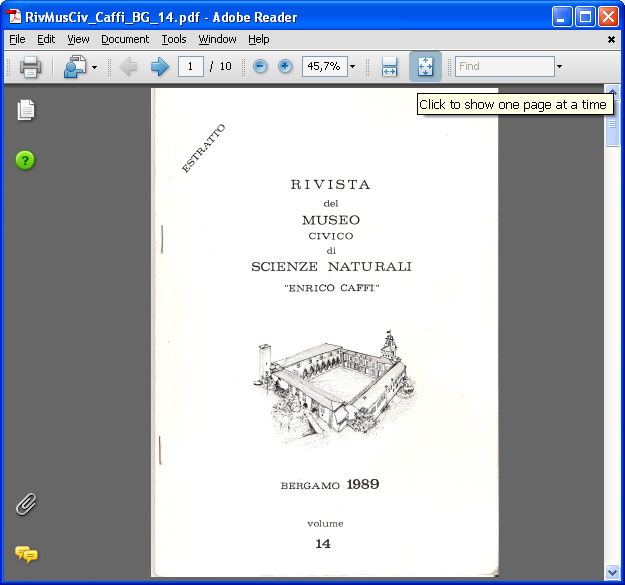The width and height of the screenshot is (625, 585).
Task: Click the Adobe PDF icon in title bar
Action: 14,17
